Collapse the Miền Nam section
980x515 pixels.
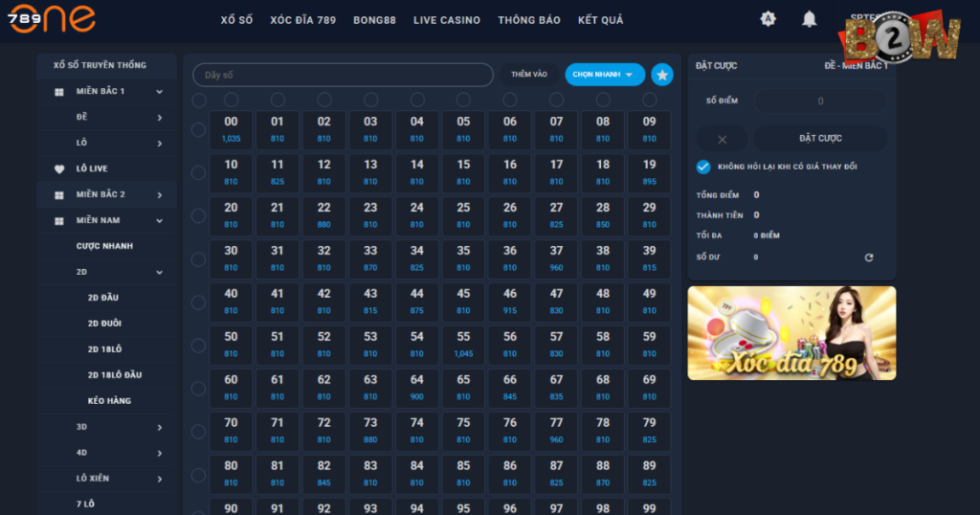point(160,220)
